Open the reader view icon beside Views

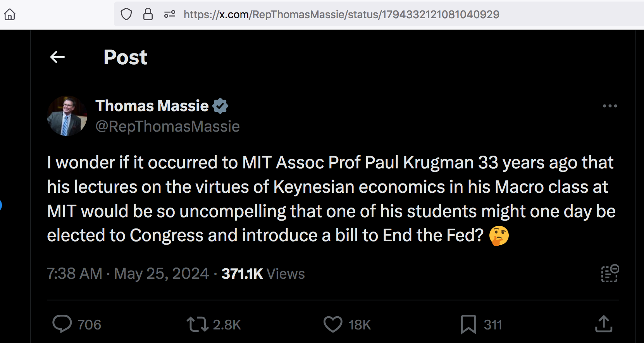pyautogui.click(x=610, y=274)
